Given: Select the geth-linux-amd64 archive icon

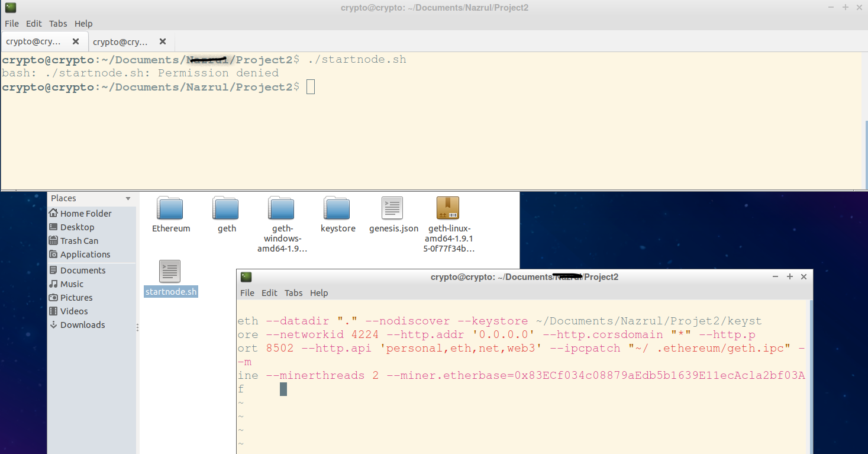Looking at the screenshot, I should tap(448, 208).
